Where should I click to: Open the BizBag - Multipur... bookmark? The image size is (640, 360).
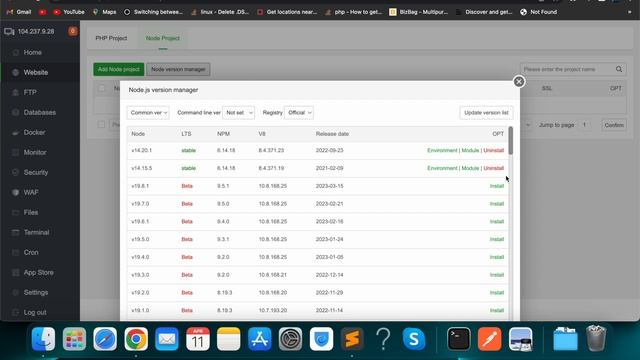click(418, 12)
